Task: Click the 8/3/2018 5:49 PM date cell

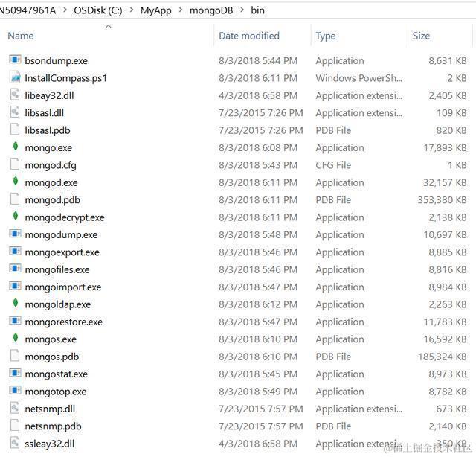Action: pyautogui.click(x=258, y=392)
